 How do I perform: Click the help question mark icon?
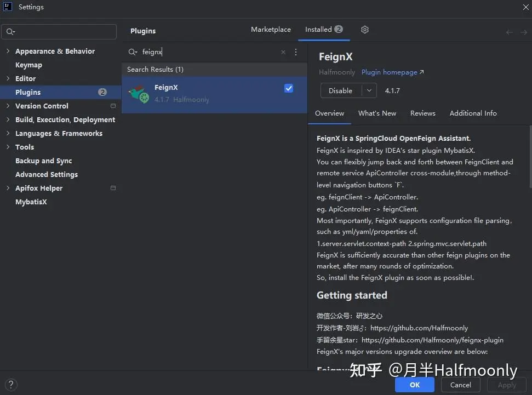[x=10, y=385]
